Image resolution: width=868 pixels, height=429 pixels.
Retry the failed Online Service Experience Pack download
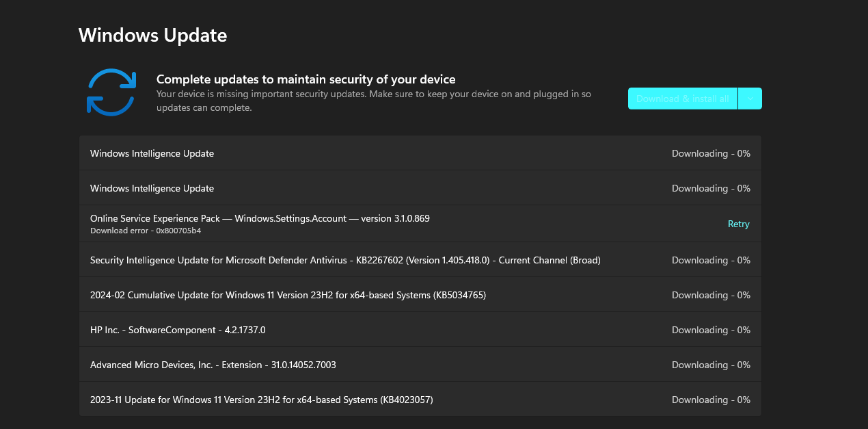point(738,224)
